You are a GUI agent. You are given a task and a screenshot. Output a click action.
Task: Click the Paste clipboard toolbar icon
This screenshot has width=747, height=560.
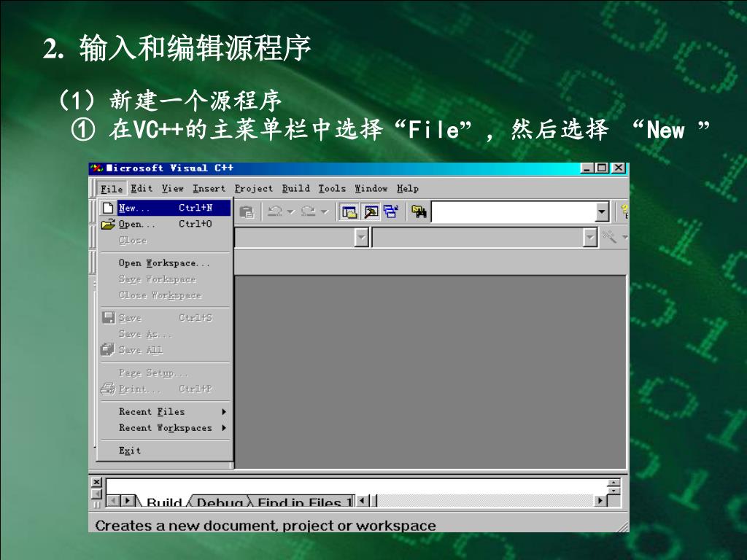[x=247, y=212]
